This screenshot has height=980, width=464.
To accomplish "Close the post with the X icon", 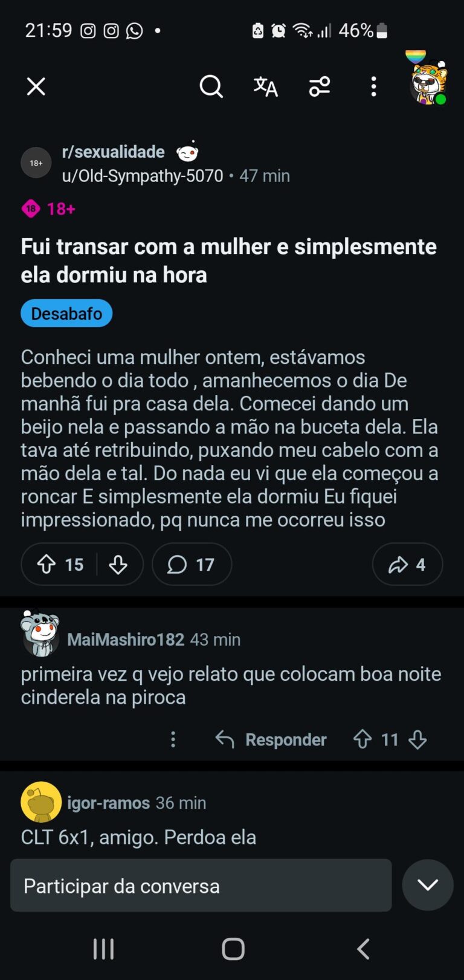I will click(x=36, y=86).
